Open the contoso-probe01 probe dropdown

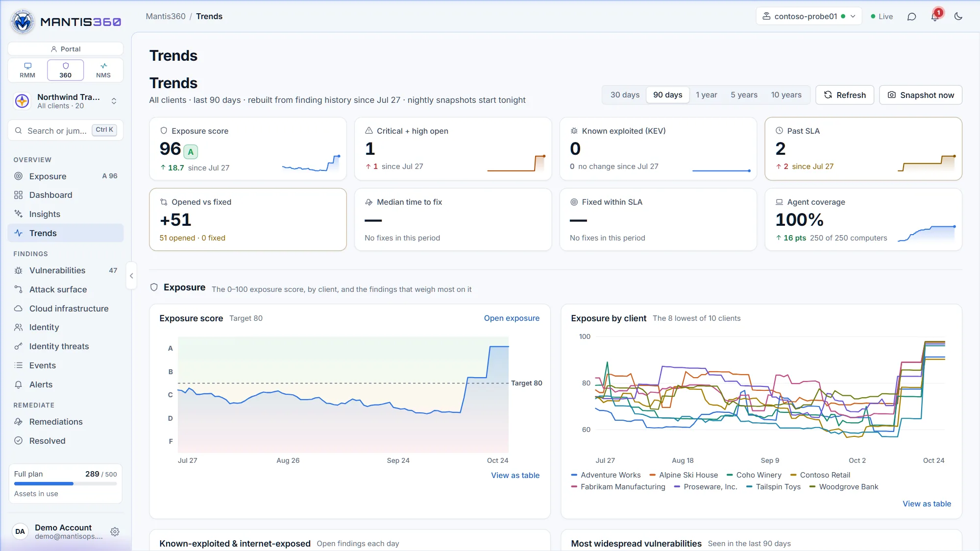pos(809,16)
